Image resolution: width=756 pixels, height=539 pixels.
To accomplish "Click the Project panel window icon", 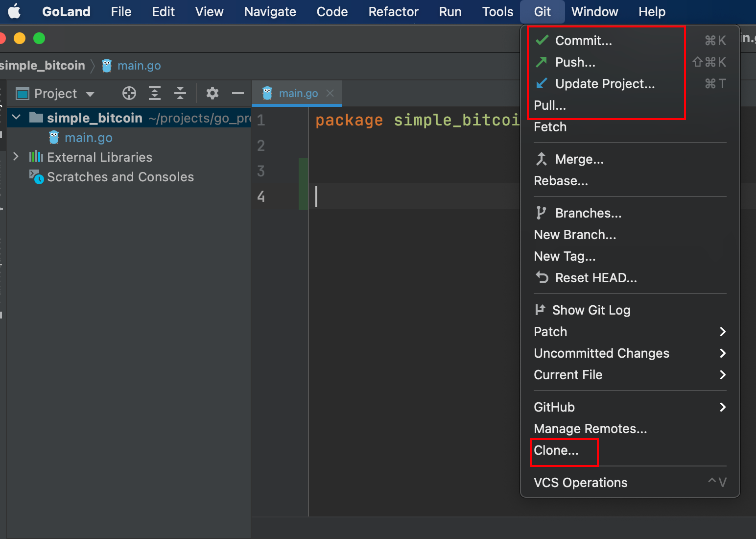I will click(x=23, y=94).
